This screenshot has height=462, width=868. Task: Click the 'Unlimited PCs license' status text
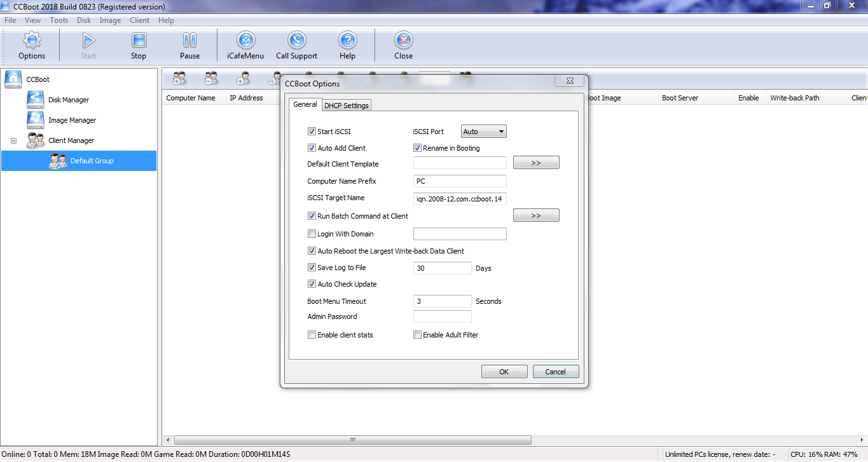720,454
